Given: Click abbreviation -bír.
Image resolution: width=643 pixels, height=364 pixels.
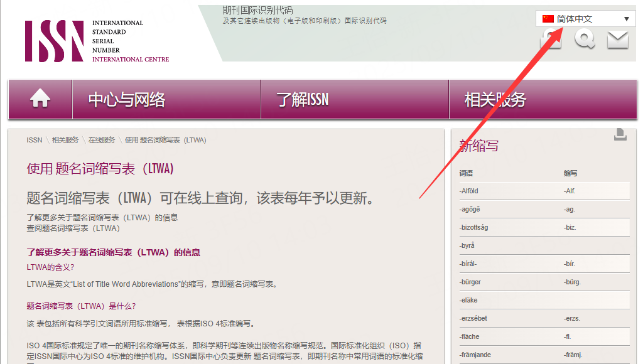Looking at the screenshot, I should tap(569, 264).
